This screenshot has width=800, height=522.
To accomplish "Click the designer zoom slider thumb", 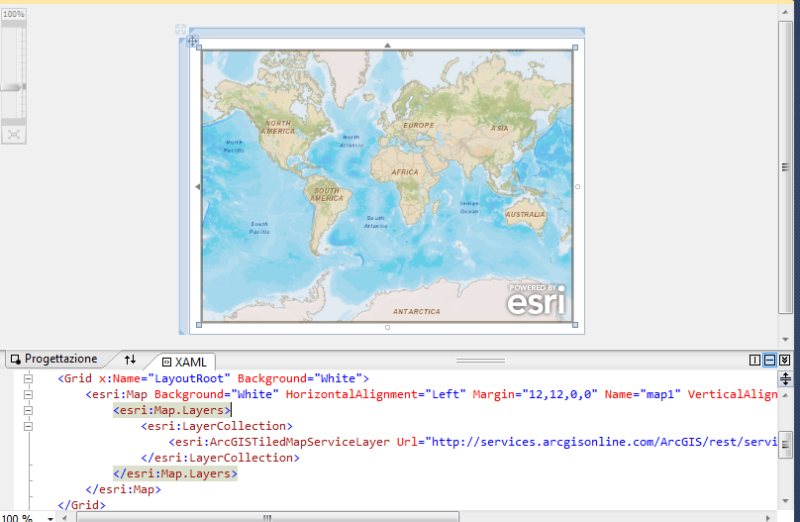I will [x=13, y=87].
